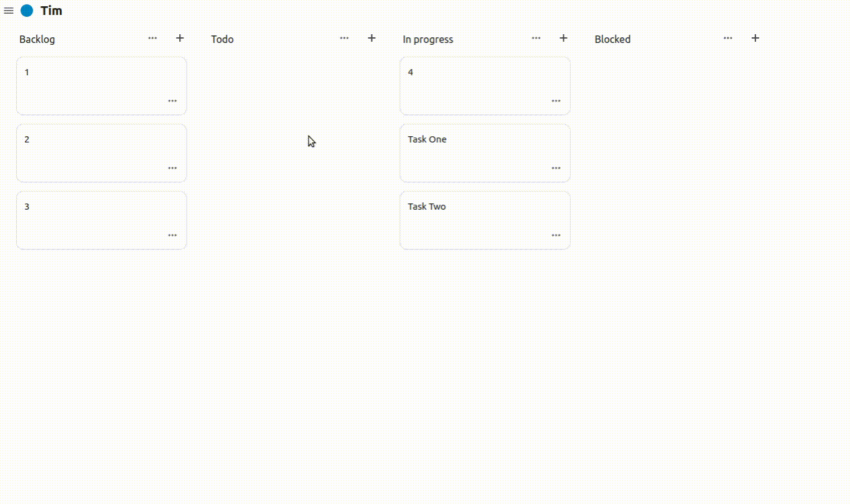Click the teal circle icon beside Tim

click(x=26, y=10)
